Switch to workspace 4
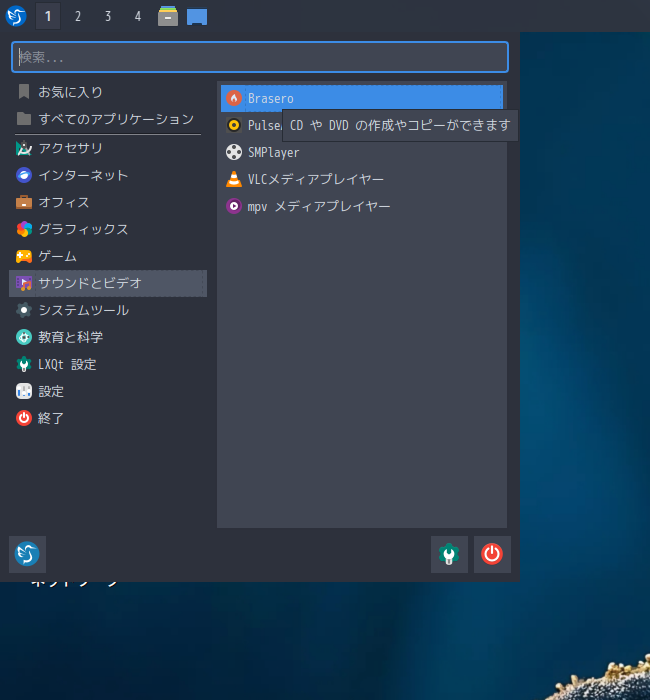The height and width of the screenshot is (700, 650). click(x=138, y=17)
